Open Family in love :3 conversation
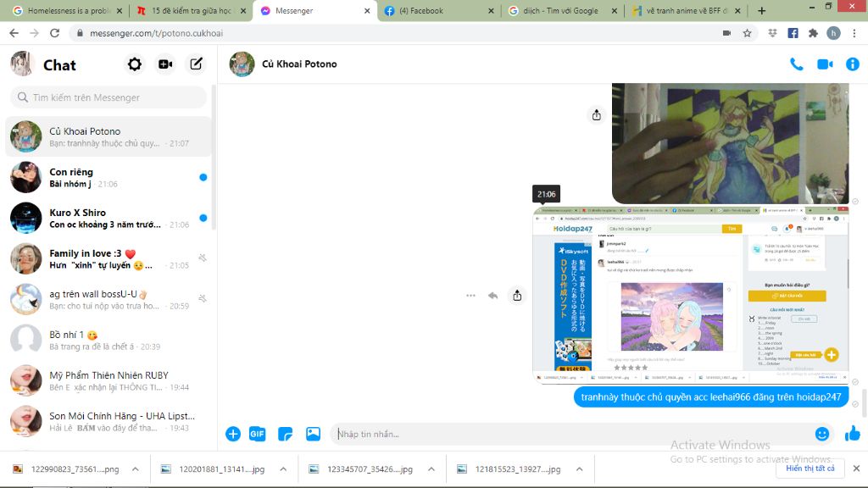868x488 pixels. pos(108,259)
